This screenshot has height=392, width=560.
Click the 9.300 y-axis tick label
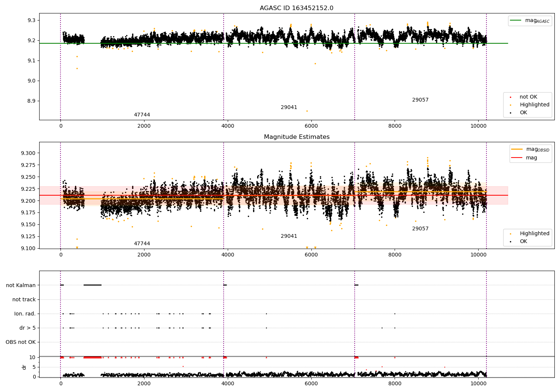point(28,153)
